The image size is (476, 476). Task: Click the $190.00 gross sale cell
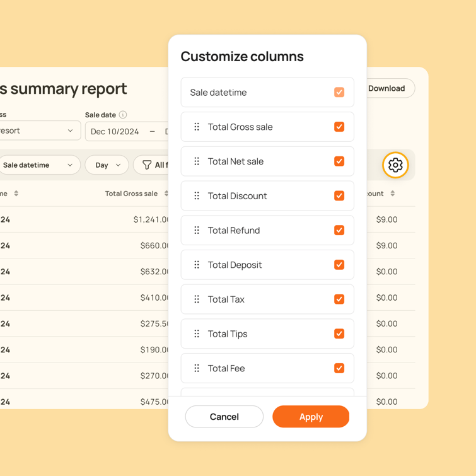coord(154,350)
